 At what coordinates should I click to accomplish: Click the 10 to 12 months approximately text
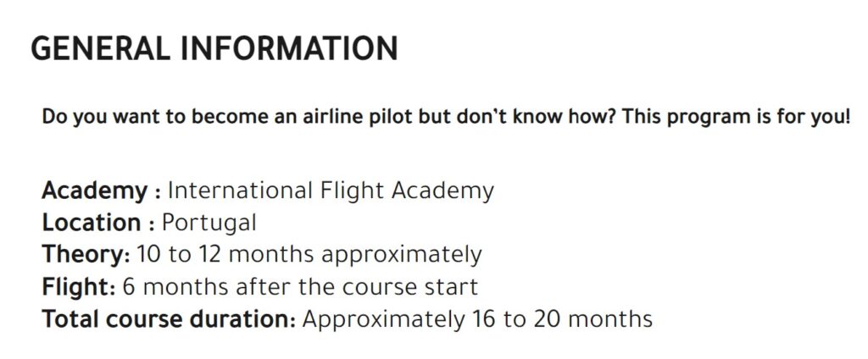(x=309, y=255)
